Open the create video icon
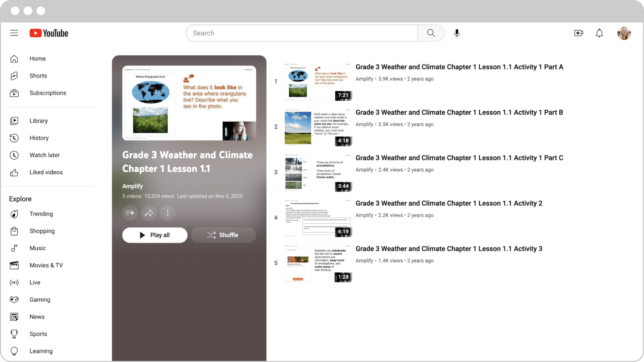This screenshot has height=362, width=644. [579, 33]
